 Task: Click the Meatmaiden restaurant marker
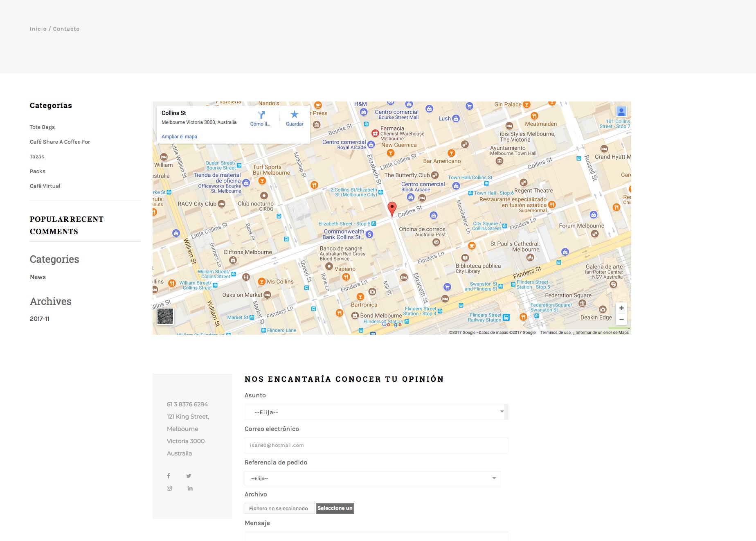point(534,116)
